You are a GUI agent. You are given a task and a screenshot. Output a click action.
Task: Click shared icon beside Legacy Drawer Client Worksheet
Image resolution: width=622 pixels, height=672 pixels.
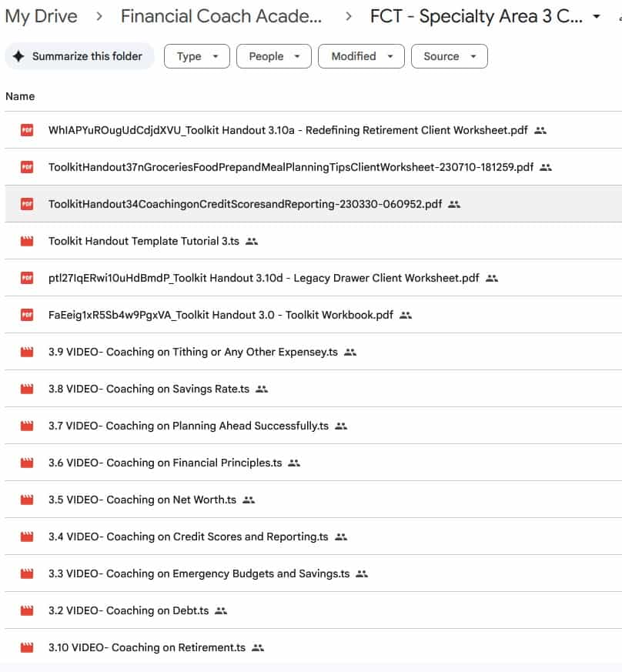492,278
